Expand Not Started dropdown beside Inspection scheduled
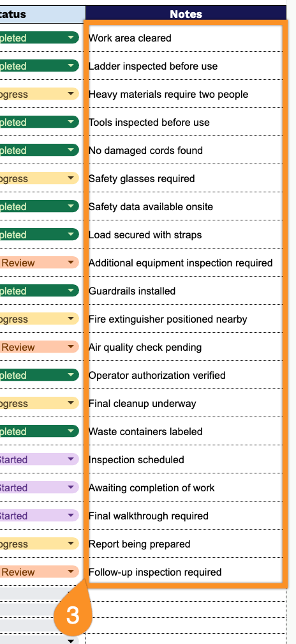This screenshot has width=296, height=644. coord(71,459)
